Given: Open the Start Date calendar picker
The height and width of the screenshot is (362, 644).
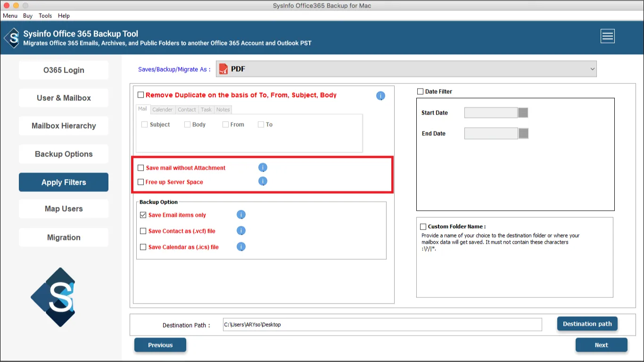Looking at the screenshot, I should click(x=523, y=113).
